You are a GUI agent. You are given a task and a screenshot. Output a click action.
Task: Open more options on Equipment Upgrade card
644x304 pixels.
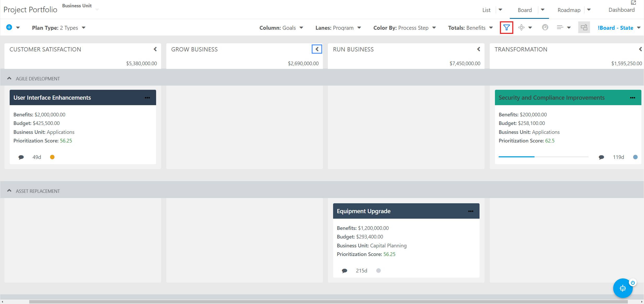point(471,211)
